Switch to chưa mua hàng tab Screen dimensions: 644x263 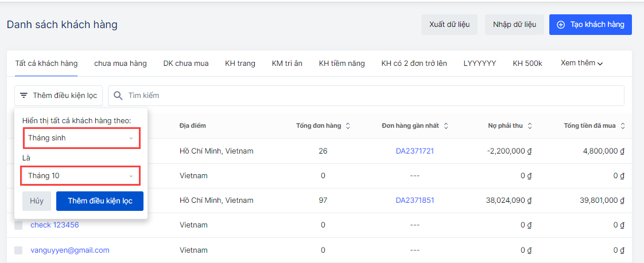[x=121, y=63]
